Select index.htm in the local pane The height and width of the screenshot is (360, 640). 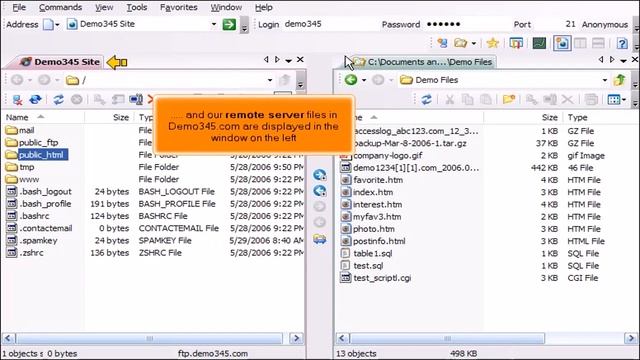[373, 192]
